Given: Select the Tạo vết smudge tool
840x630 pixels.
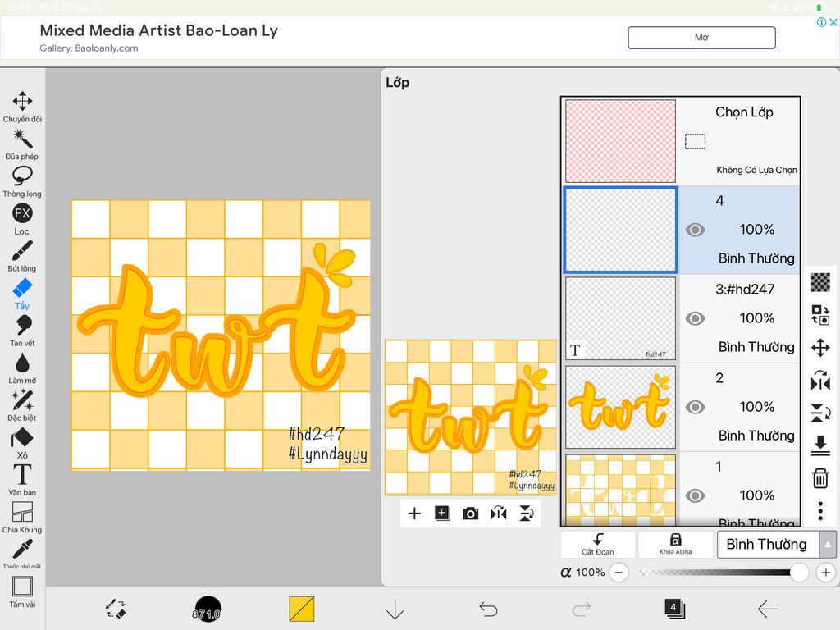Looking at the screenshot, I should point(22,331).
